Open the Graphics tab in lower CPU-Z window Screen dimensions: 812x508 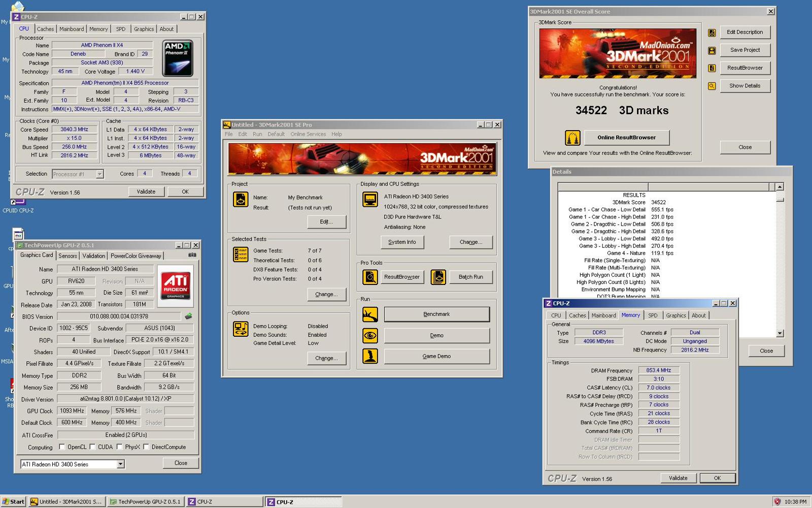[676, 315]
